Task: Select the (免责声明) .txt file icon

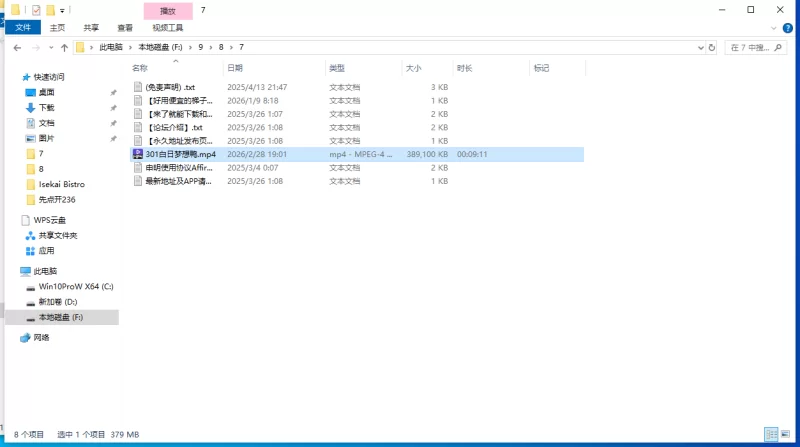Action: click(138, 88)
